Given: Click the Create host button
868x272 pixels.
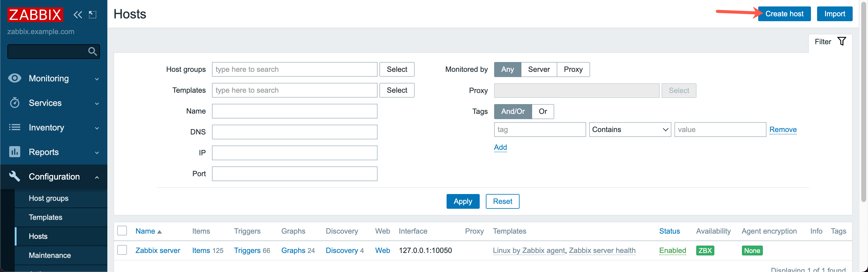Looking at the screenshot, I should point(784,14).
